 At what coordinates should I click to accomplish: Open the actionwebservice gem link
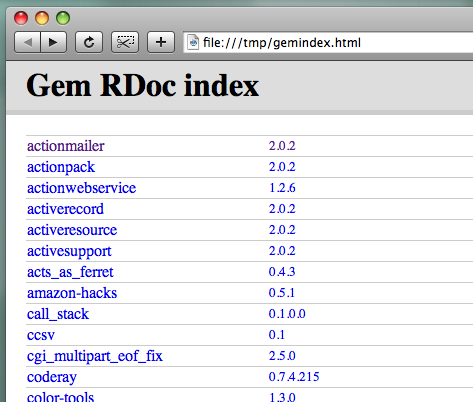point(82,188)
